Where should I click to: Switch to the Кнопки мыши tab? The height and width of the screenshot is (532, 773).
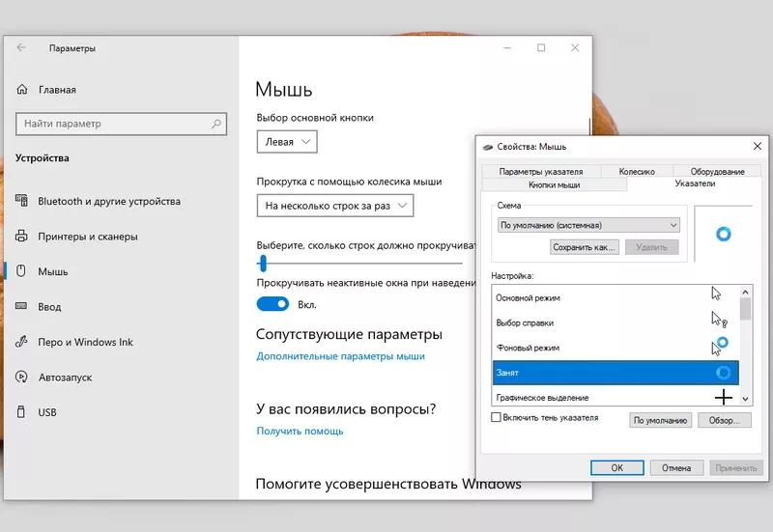554,184
